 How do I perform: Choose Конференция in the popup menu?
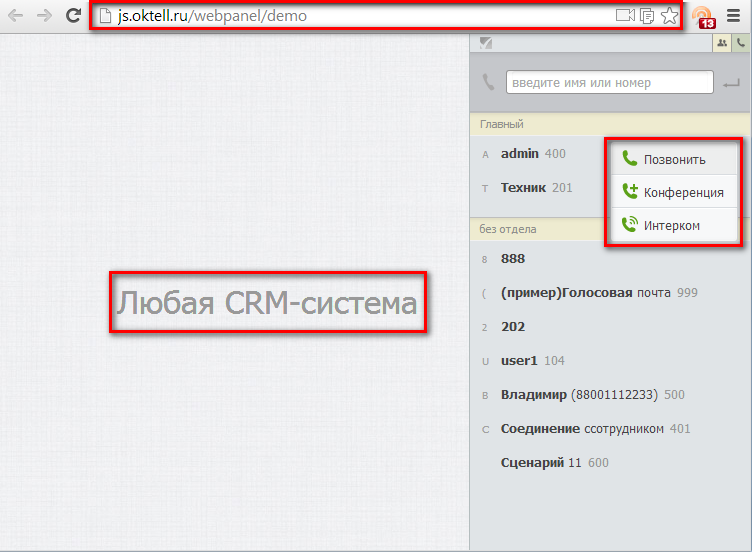click(x=683, y=192)
